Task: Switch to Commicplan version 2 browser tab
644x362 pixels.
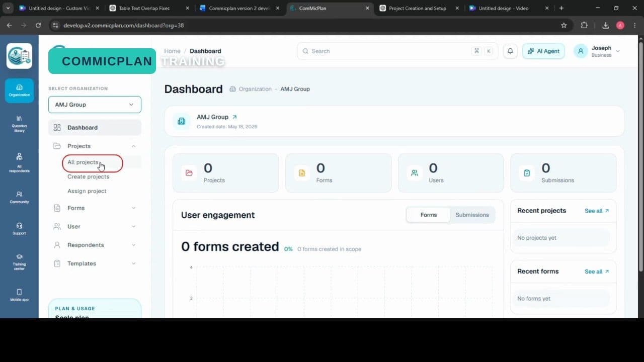Action: pos(239,8)
